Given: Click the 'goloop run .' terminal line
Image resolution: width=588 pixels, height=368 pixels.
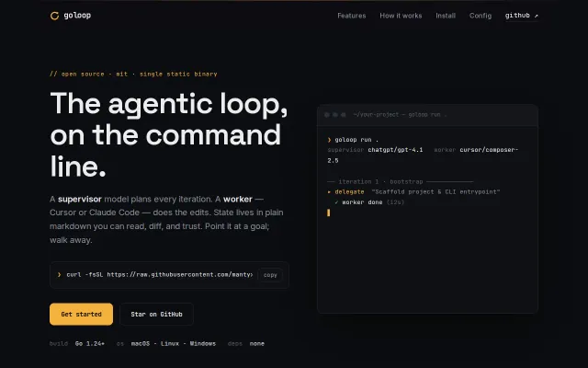Looking at the screenshot, I should 353,140.
